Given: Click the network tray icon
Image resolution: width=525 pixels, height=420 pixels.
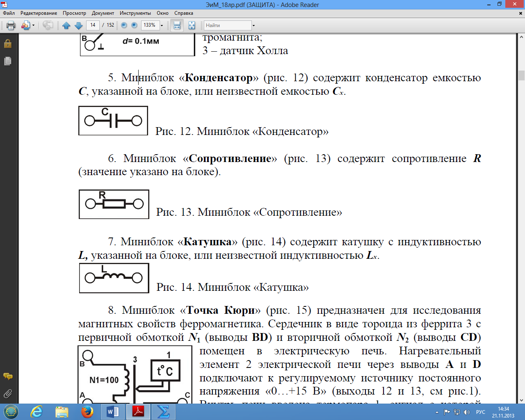Looking at the screenshot, I should (x=457, y=412).
